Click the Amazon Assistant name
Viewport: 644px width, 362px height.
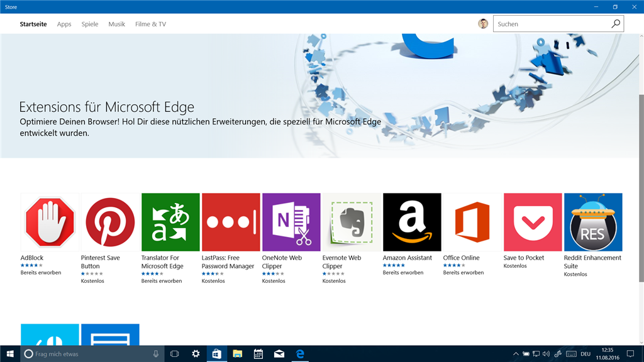[x=408, y=258]
